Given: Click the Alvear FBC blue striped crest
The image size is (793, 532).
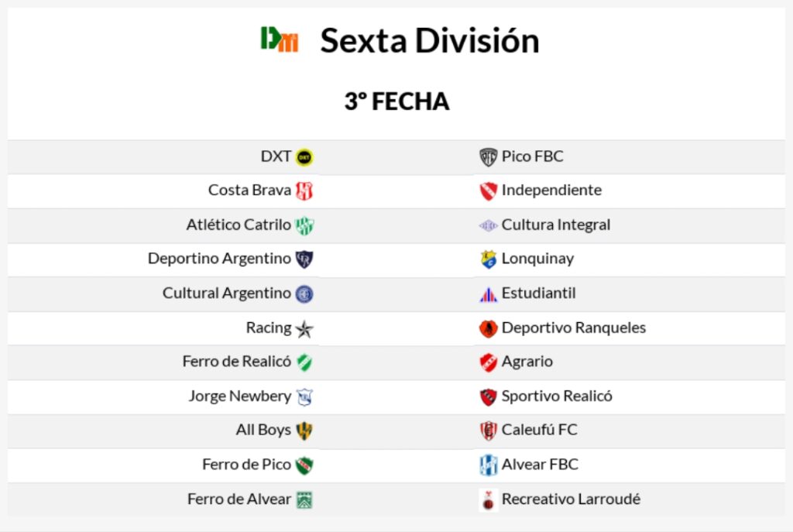Looking at the screenshot, I should pyautogui.click(x=488, y=465).
